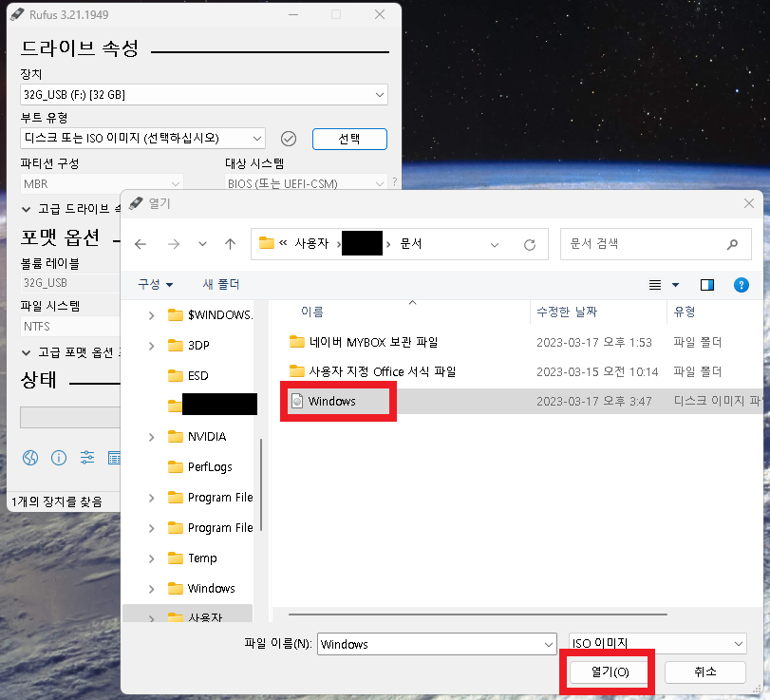Open view options dropdown arrow
Image resolution: width=770 pixels, height=700 pixels.
pyautogui.click(x=675, y=285)
